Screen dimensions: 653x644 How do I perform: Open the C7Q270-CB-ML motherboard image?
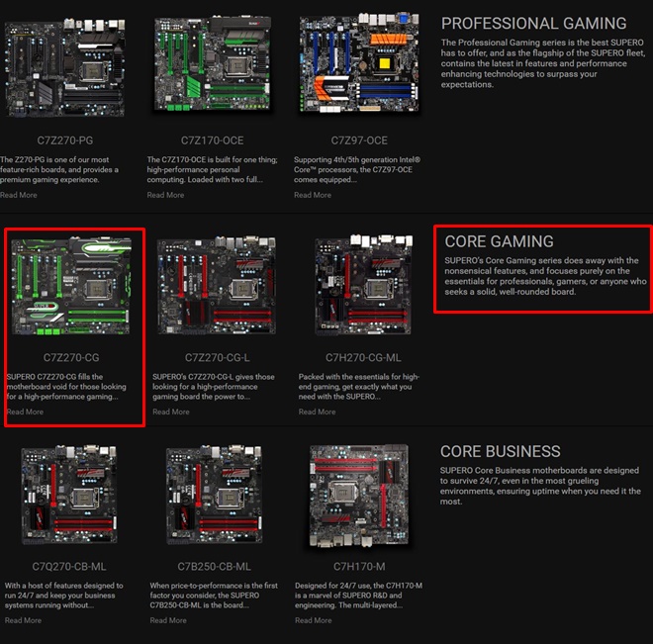(x=69, y=495)
